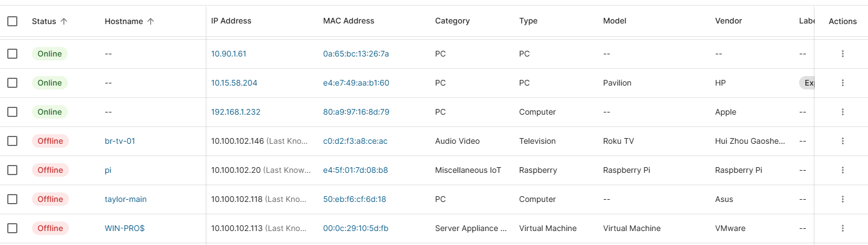Select checkbox for WIN-PRO$ row
The width and height of the screenshot is (868, 245).
pos(12,228)
